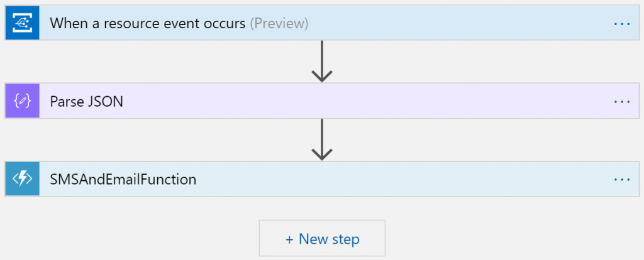
Task: Click the "New step" text label
Action: click(329, 239)
